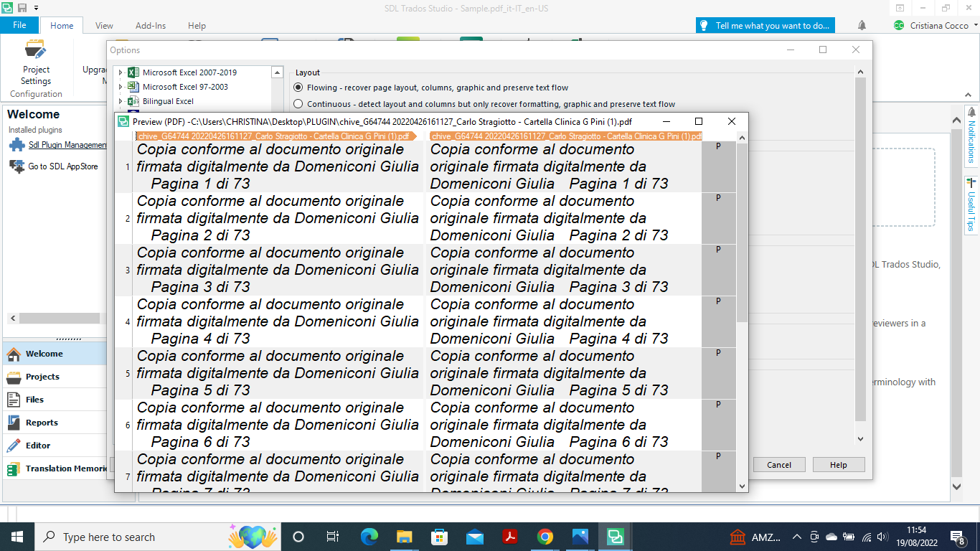The height and width of the screenshot is (551, 980).
Task: Switch to the Add-Ins ribbon tab
Action: coord(151,26)
